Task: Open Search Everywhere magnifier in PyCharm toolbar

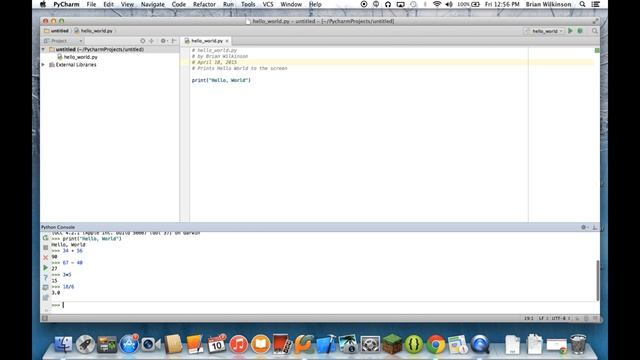Action: [595, 31]
